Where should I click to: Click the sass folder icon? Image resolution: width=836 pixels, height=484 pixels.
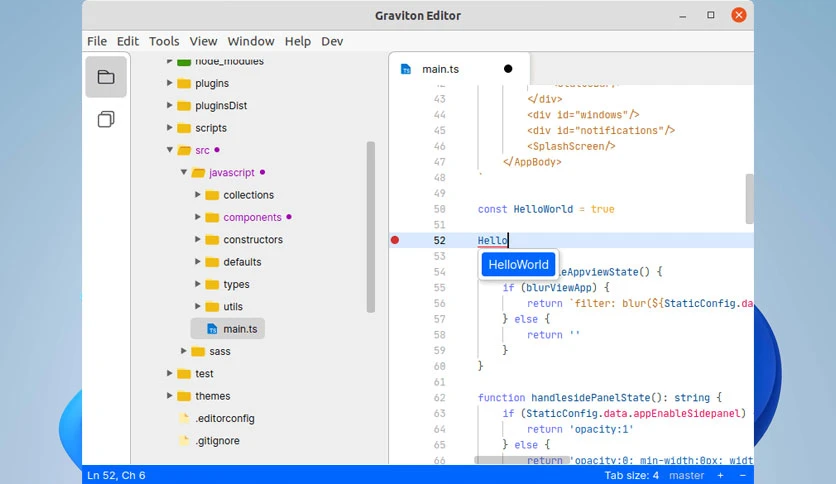tap(198, 352)
